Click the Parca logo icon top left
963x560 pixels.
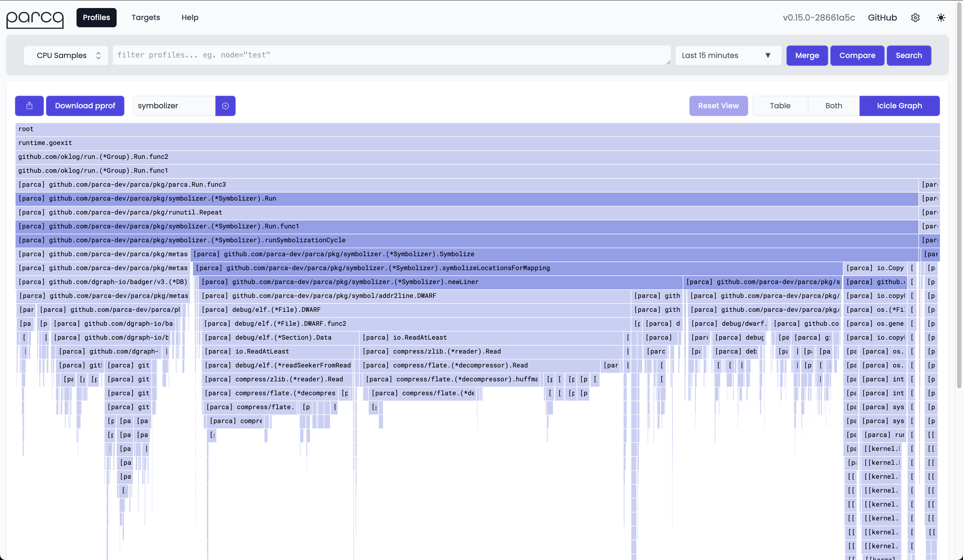coord(35,17)
